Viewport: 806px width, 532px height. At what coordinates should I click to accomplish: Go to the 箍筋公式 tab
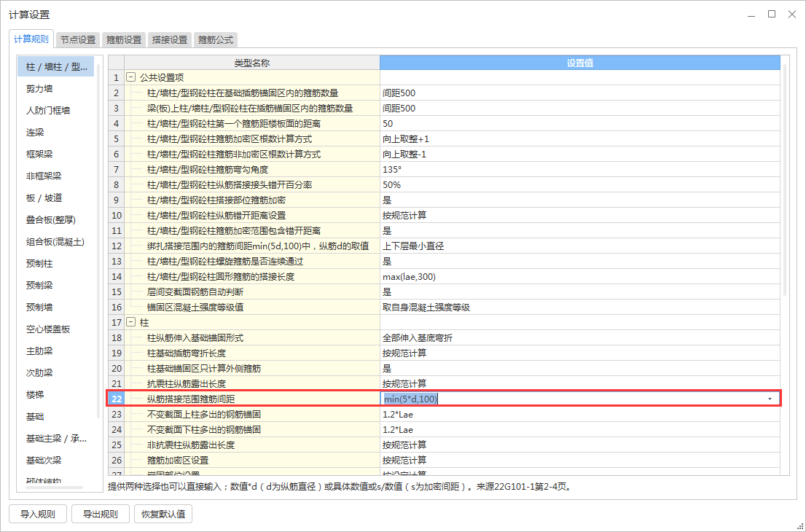tap(216, 39)
